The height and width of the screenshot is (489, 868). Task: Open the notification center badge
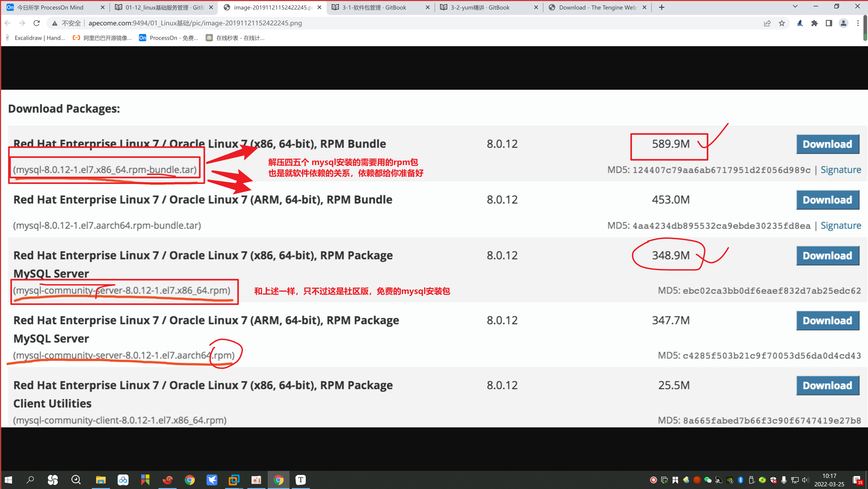(x=858, y=480)
